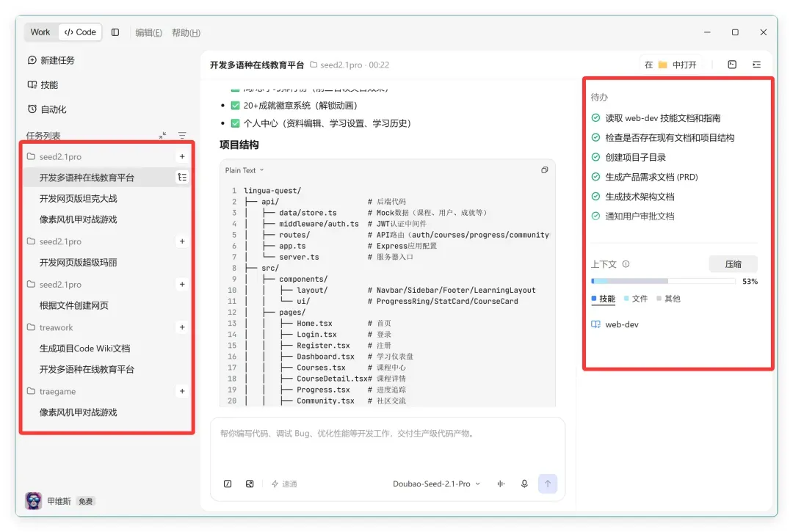Open project in folder via 在…中打开
Image resolution: width=793 pixels, height=532 pixels.
(x=670, y=65)
